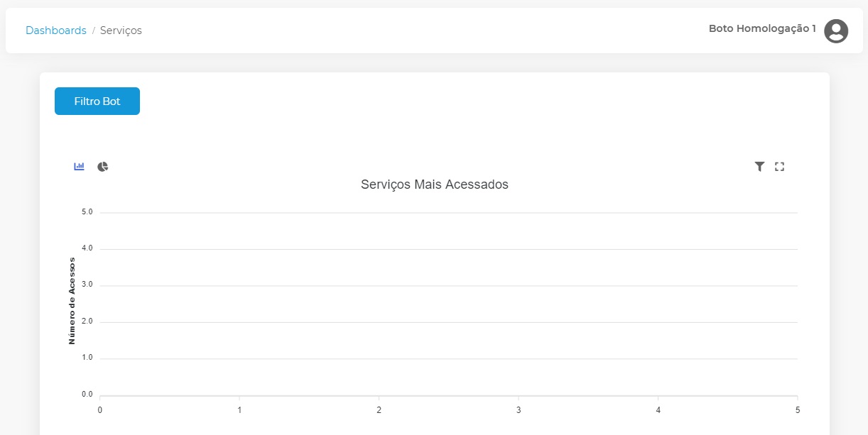Switch to the bar chart view

pyautogui.click(x=80, y=166)
